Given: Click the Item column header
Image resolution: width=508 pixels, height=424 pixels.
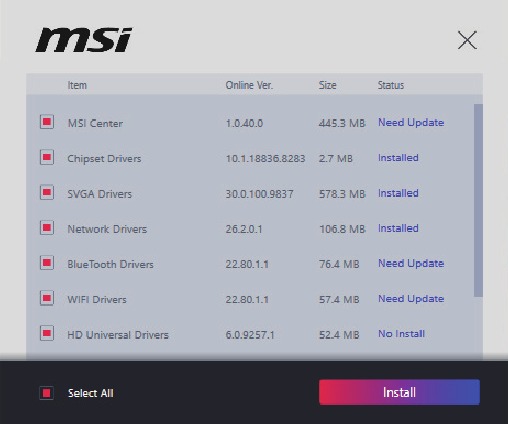Looking at the screenshot, I should click(77, 85).
